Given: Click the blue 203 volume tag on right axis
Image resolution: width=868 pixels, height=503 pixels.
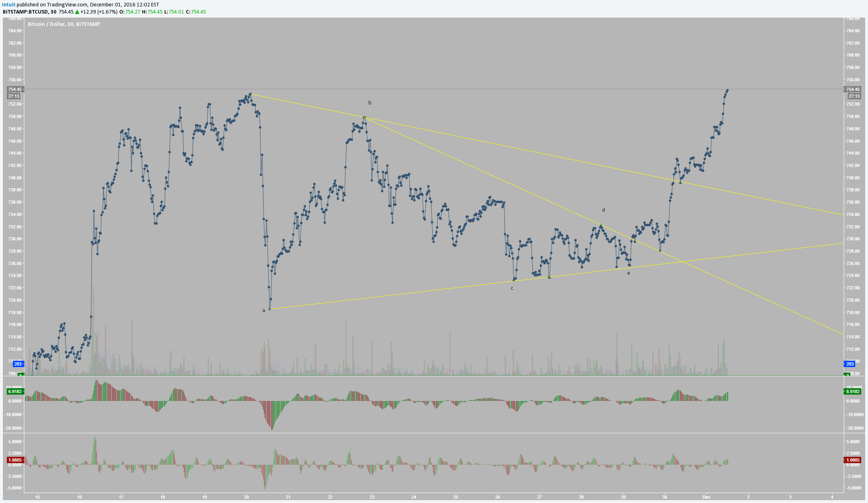Looking at the screenshot, I should pos(850,364).
